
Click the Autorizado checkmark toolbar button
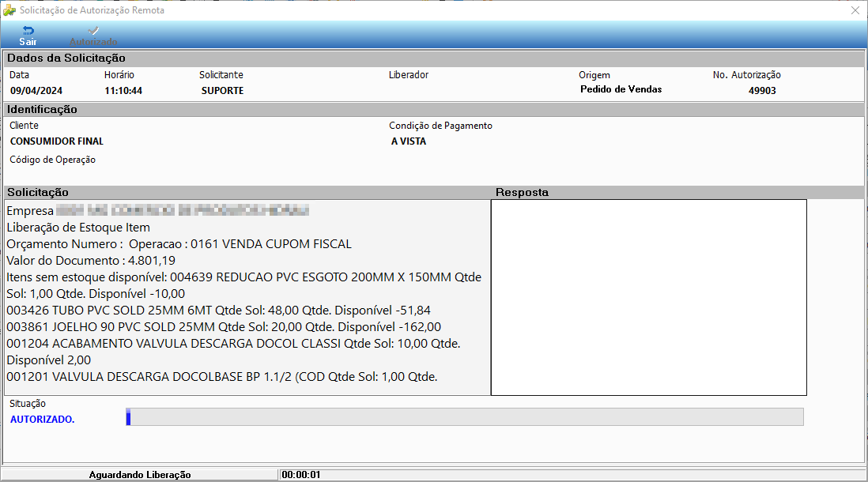click(x=93, y=36)
